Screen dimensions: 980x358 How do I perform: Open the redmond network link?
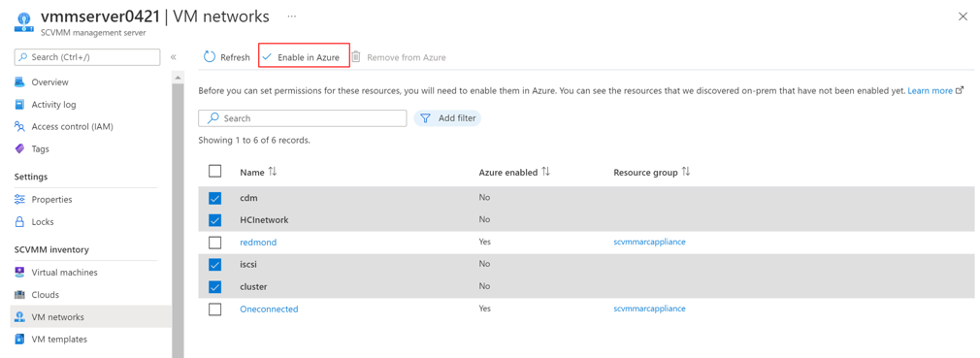coord(258,243)
